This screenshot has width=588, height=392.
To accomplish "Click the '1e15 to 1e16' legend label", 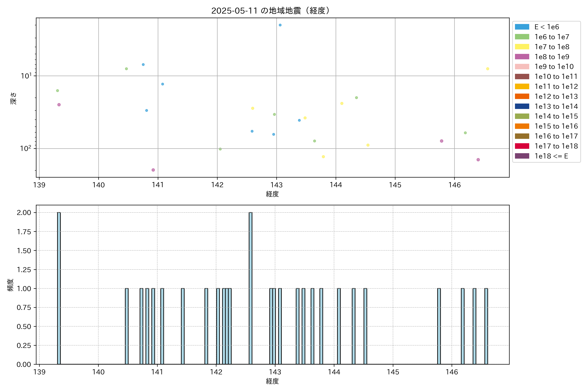I will click(x=556, y=126).
